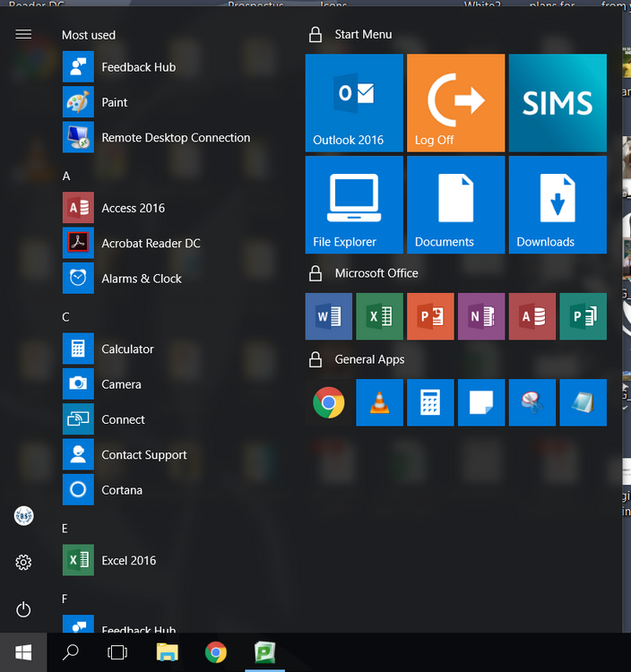The height and width of the screenshot is (672, 631).
Task: Open the Power options button
Action: click(23, 609)
